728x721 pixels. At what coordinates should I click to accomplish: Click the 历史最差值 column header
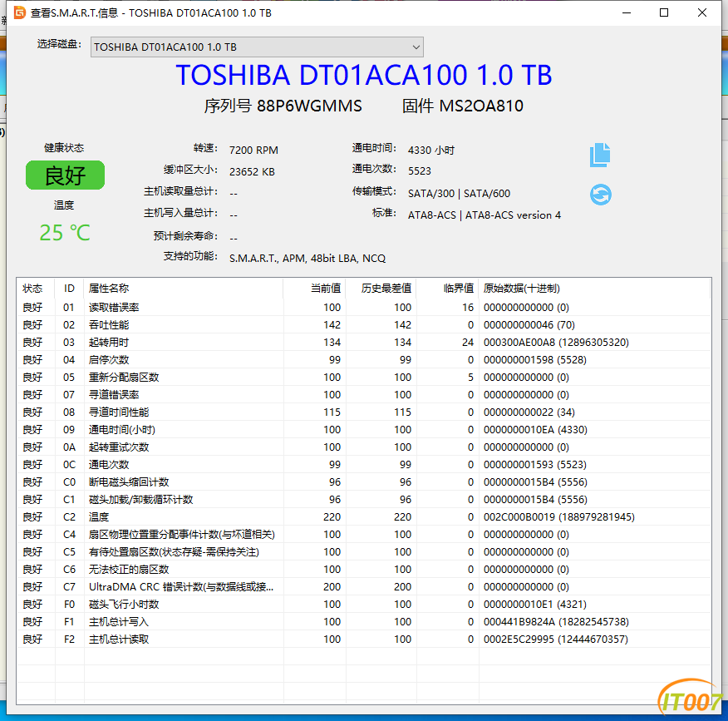[381, 288]
